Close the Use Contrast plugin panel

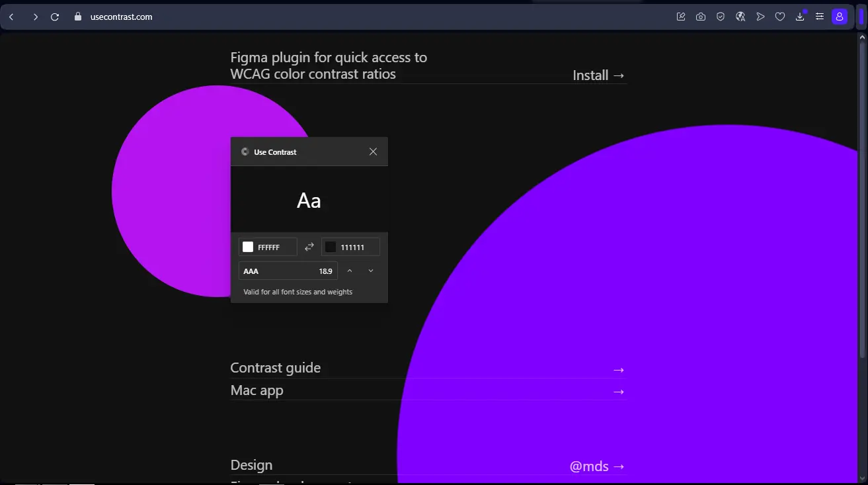click(x=373, y=152)
